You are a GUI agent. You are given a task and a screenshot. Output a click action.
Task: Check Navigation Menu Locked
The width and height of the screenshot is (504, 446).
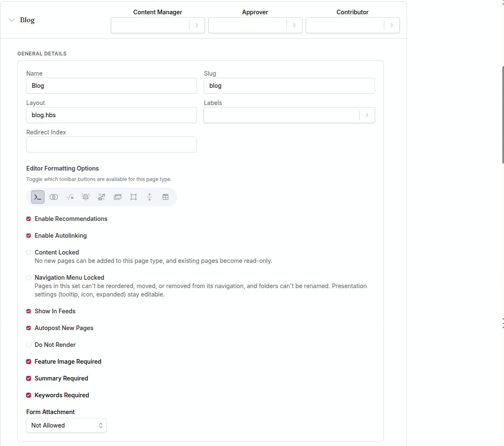29,278
